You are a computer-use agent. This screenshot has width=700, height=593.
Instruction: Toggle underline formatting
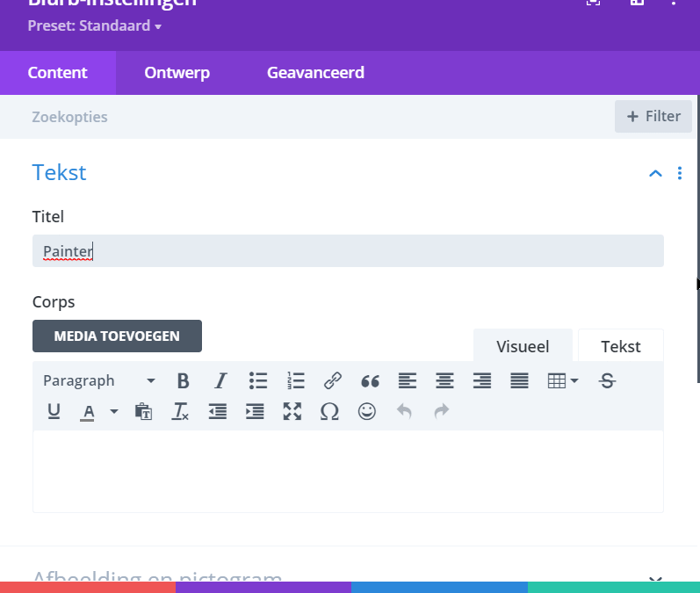tap(54, 410)
